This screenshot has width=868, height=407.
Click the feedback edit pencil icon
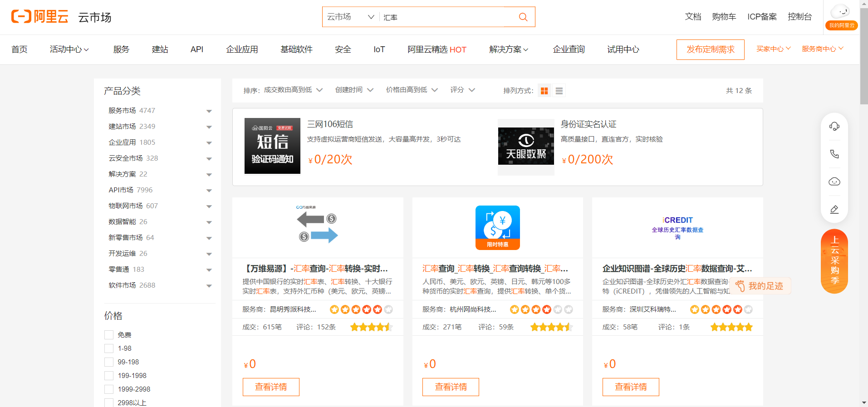point(834,209)
